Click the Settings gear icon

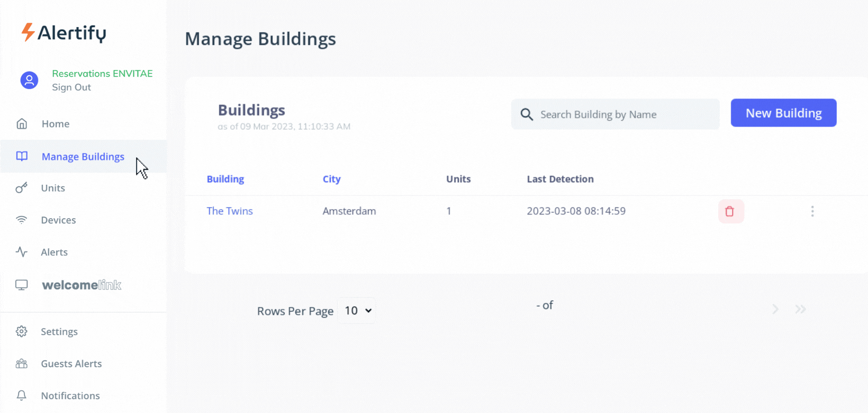pyautogui.click(x=22, y=331)
